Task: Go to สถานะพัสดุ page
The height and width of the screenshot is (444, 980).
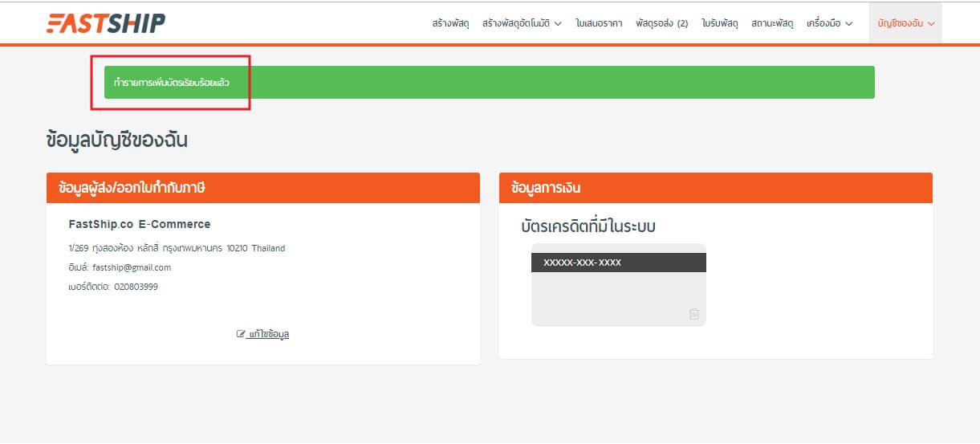Action: click(772, 23)
